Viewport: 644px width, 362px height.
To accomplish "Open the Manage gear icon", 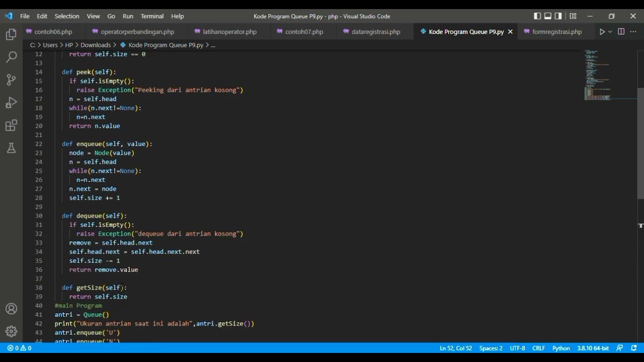I will [x=11, y=331].
